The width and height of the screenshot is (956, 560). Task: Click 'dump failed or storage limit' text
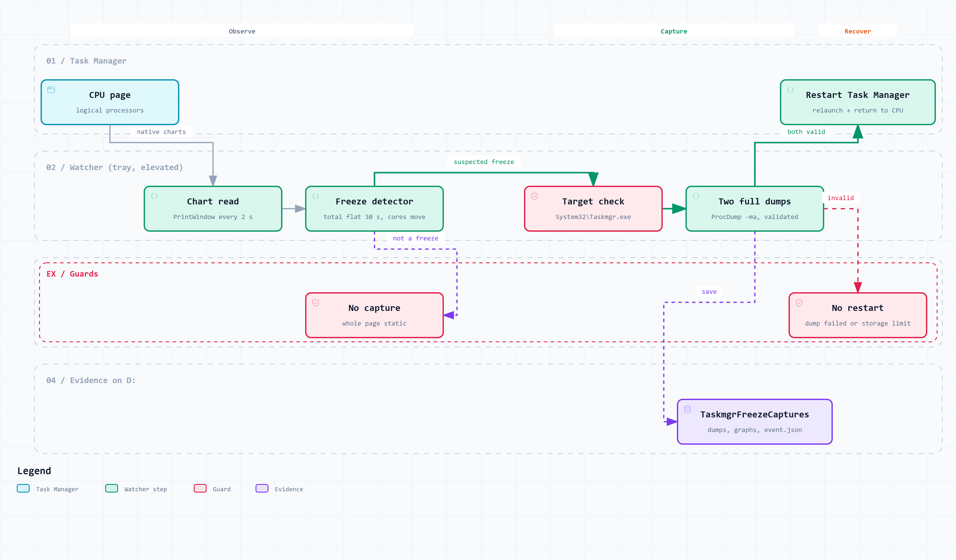pyautogui.click(x=858, y=324)
